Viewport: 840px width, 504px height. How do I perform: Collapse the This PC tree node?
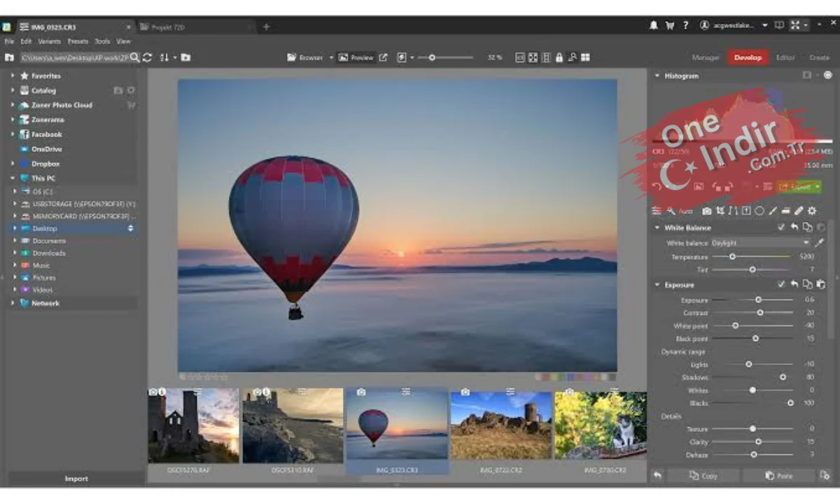[13, 178]
